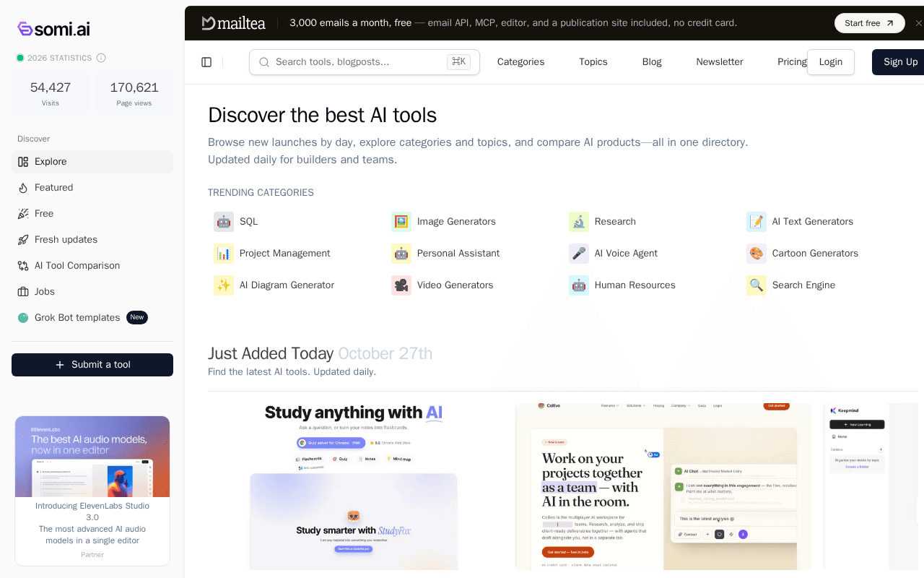Focus the Search tools, blogposts field

tap(365, 62)
